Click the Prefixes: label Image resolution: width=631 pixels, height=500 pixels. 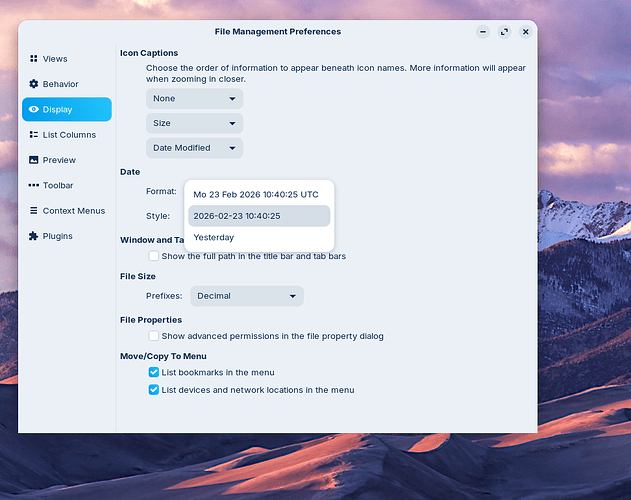pyautogui.click(x=164, y=296)
